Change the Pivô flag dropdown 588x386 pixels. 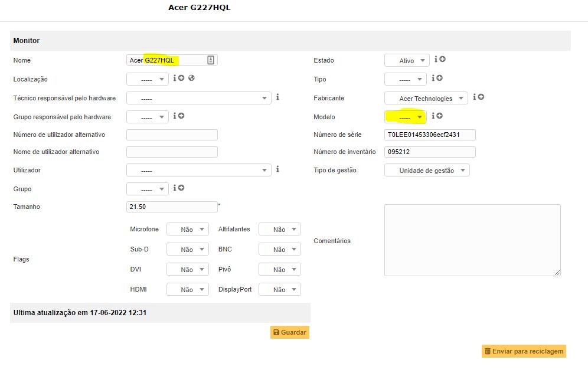pyautogui.click(x=280, y=270)
